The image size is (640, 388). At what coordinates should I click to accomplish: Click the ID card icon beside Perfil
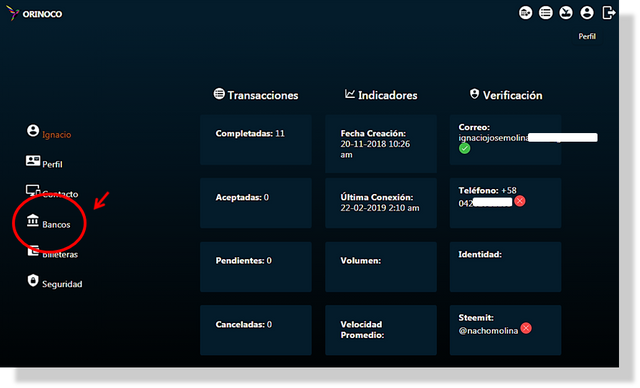coord(33,160)
